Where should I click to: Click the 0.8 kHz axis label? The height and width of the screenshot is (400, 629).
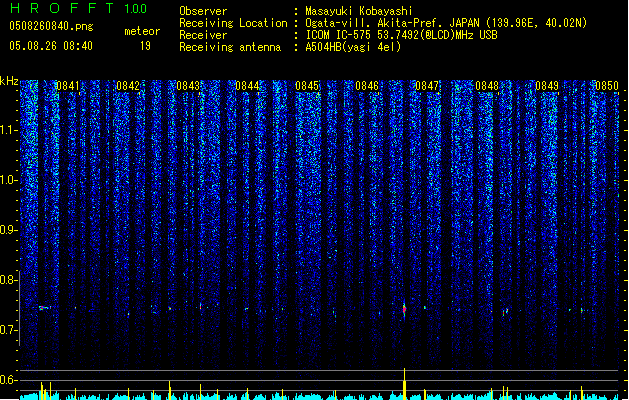coord(8,280)
